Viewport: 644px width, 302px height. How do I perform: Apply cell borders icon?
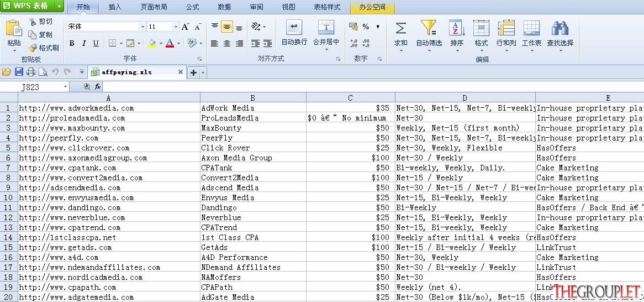112,43
